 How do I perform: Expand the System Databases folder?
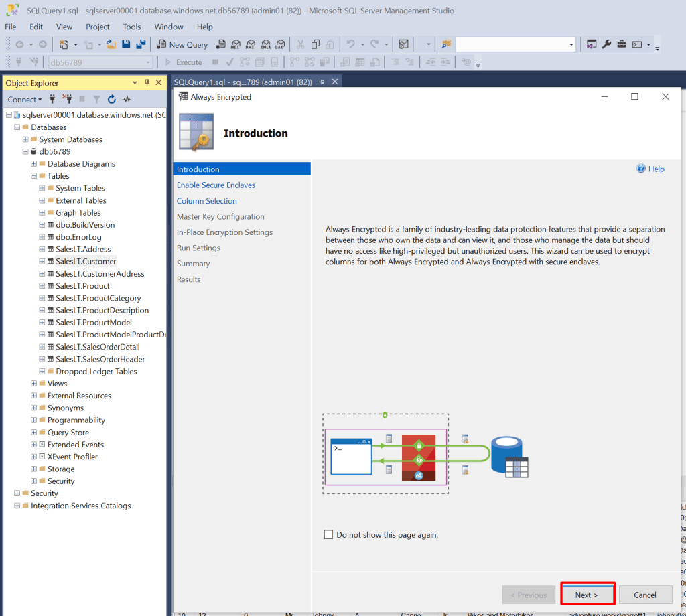click(x=25, y=139)
